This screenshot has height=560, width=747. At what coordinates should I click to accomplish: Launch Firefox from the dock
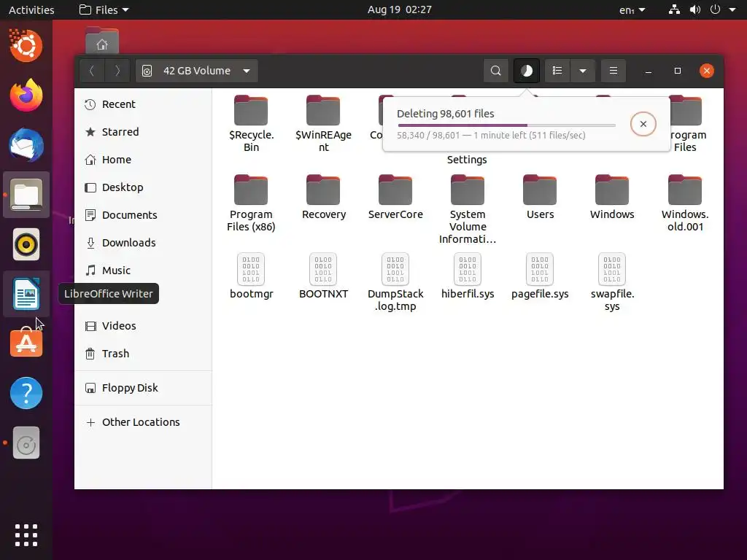coord(26,96)
